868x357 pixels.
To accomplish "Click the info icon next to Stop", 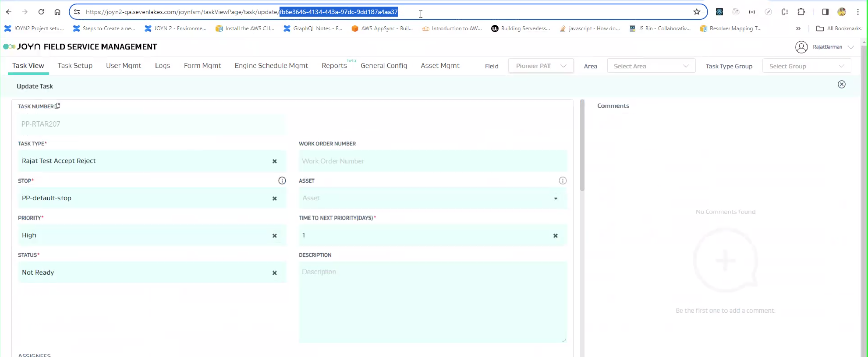I will pos(282,181).
